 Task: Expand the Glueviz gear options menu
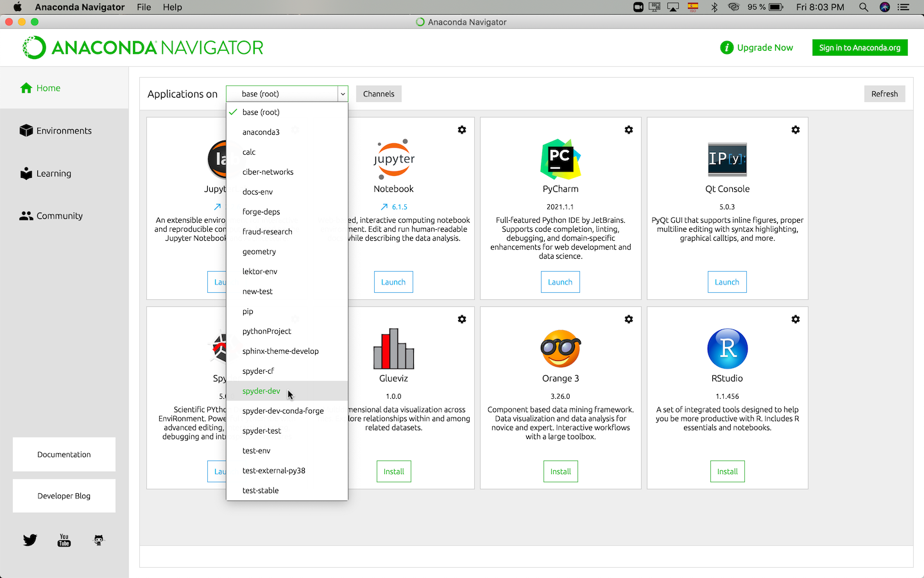point(462,319)
